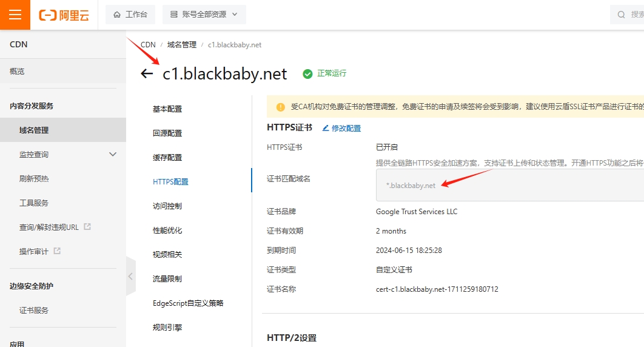644x347 pixels.
Task: Switch to the 基本配置 tab
Action: (167, 109)
